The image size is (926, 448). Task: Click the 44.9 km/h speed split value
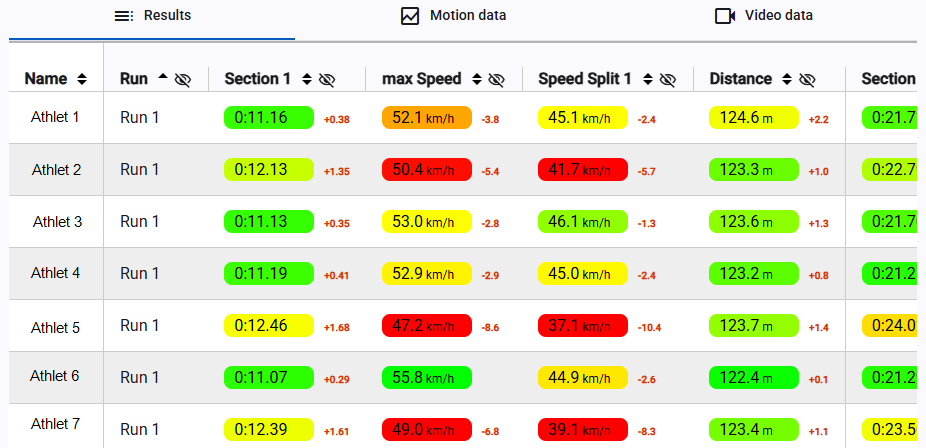click(583, 378)
